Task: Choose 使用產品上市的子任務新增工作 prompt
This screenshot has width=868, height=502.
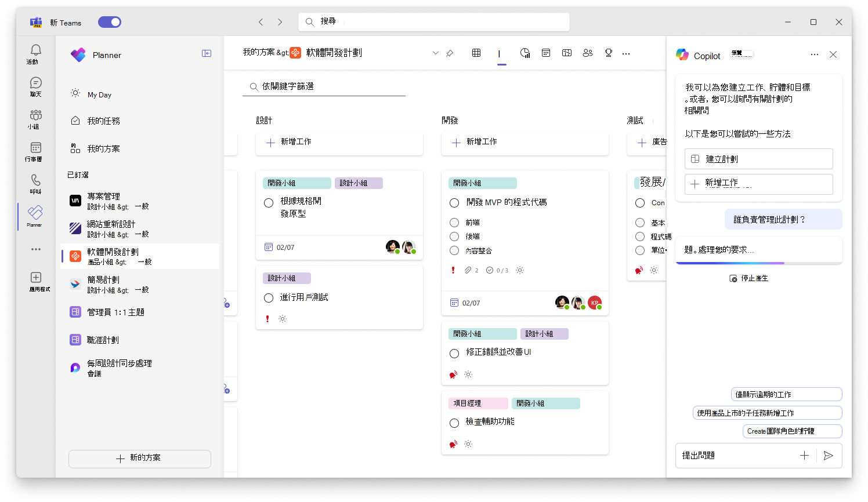Action: click(x=768, y=413)
